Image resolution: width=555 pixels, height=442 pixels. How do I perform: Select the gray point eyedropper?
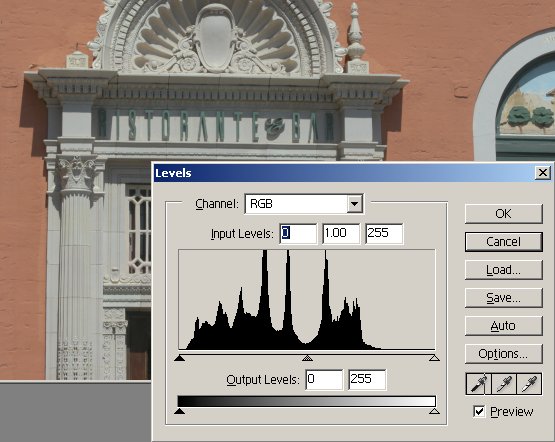tap(504, 384)
